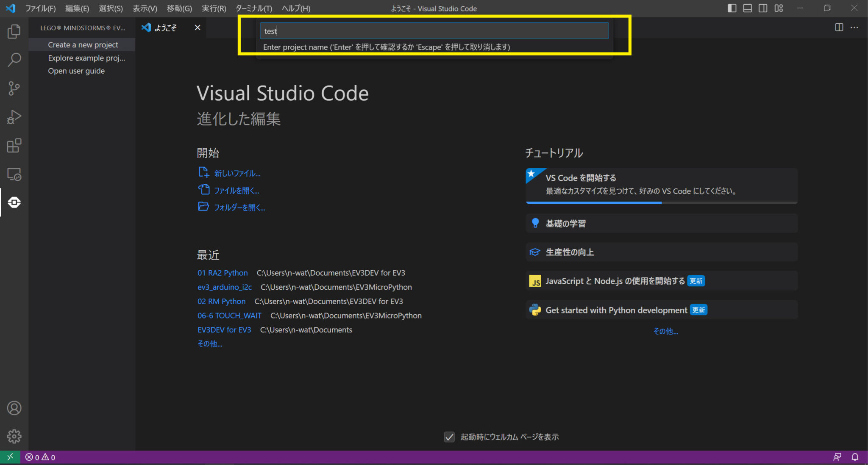The width and height of the screenshot is (868, 465).
Task: Open the 移動(G) menu
Action: tap(179, 8)
